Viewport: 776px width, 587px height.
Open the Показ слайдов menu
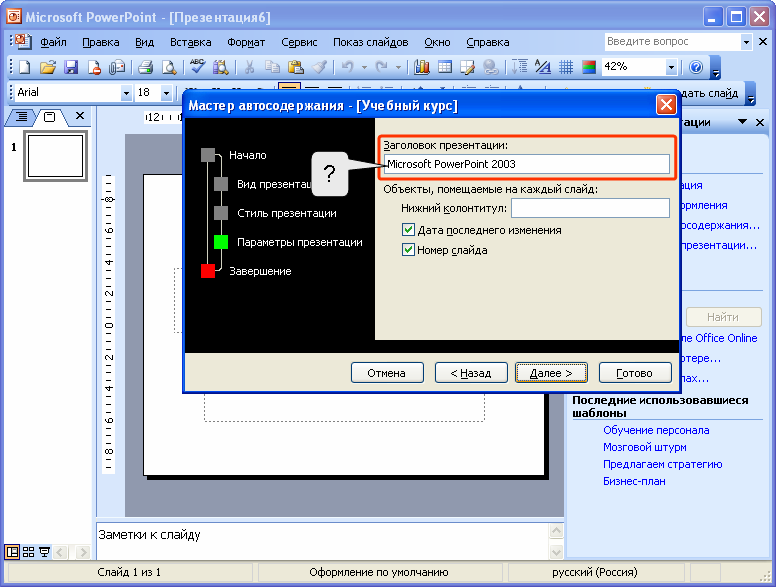point(371,43)
